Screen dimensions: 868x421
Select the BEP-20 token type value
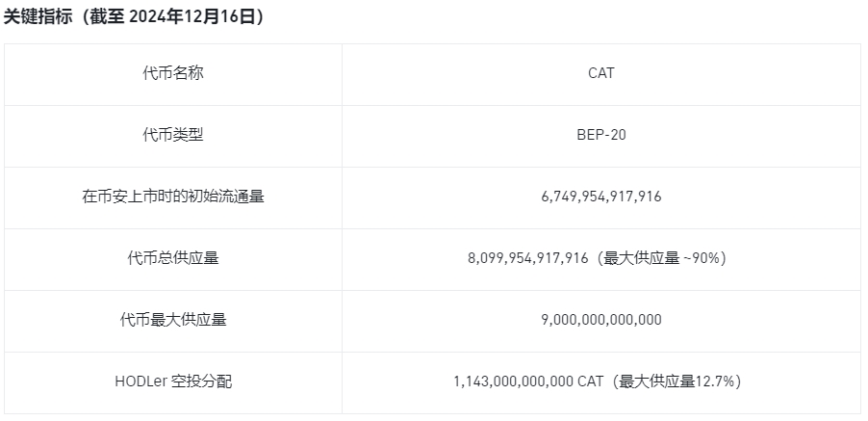(x=600, y=135)
